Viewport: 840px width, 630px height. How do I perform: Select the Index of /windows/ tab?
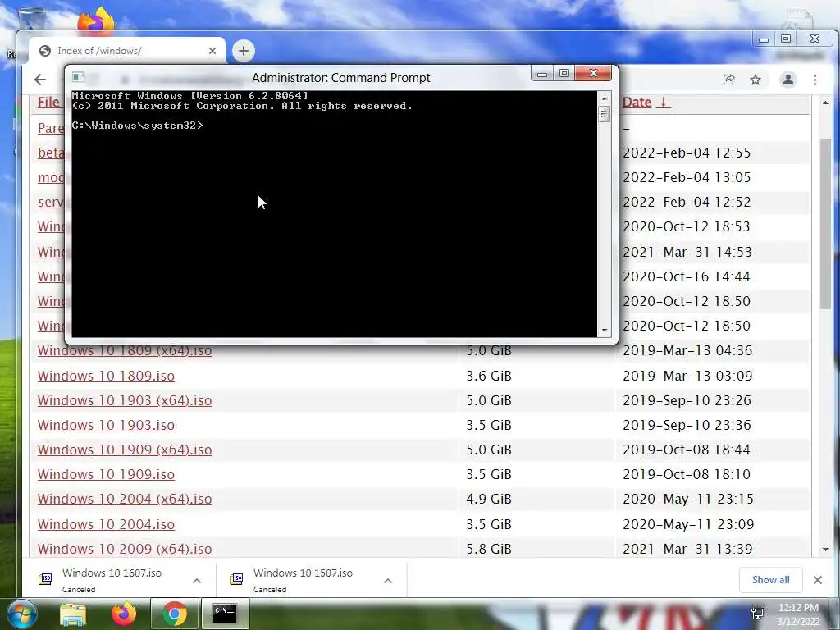click(x=127, y=51)
